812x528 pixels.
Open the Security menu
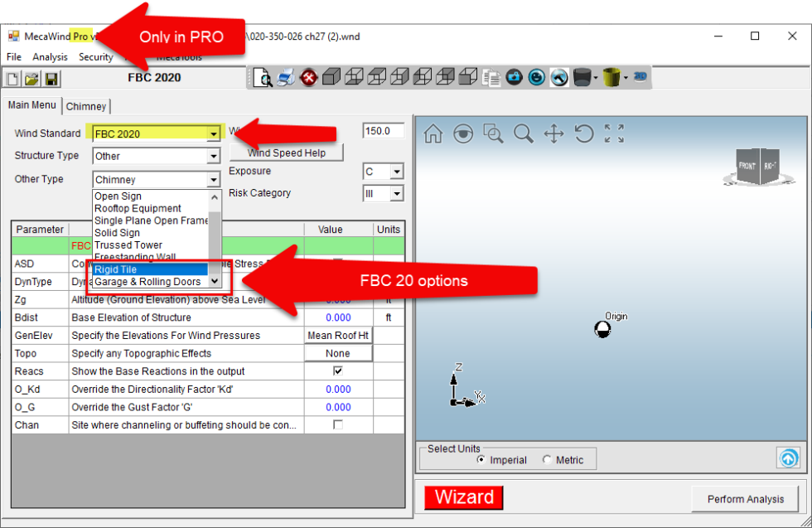click(x=96, y=57)
